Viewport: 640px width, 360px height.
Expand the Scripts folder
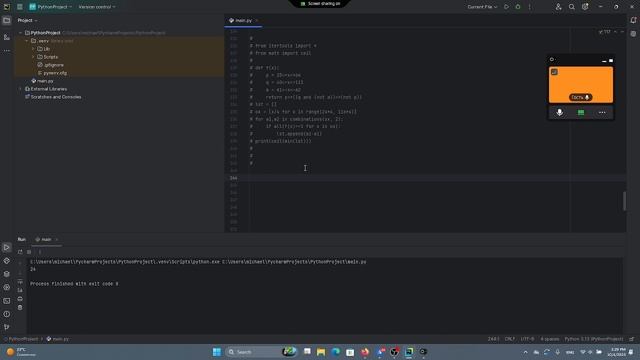tap(33, 57)
